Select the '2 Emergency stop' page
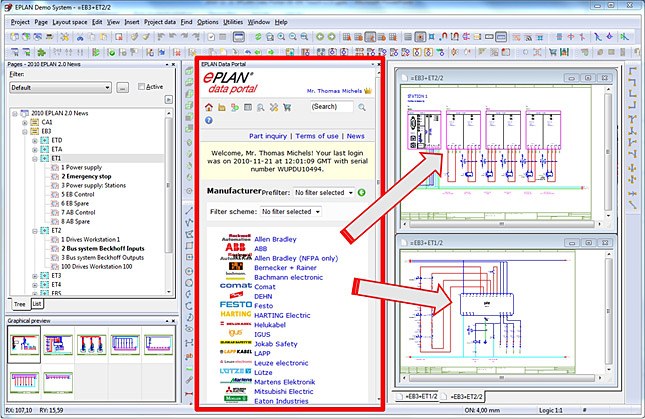Screen dimensions: 645x419 tap(86, 176)
